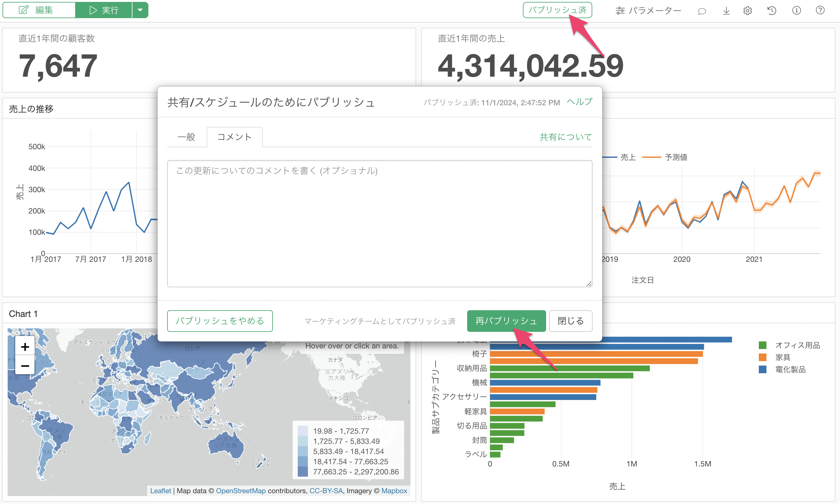Click the question mark help icon
Viewport: 840px width, 504px height.
(820, 10)
